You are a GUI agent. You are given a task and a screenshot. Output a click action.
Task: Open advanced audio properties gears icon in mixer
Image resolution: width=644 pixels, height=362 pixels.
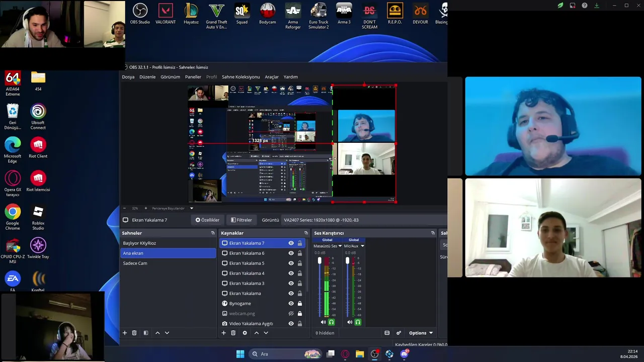click(398, 333)
